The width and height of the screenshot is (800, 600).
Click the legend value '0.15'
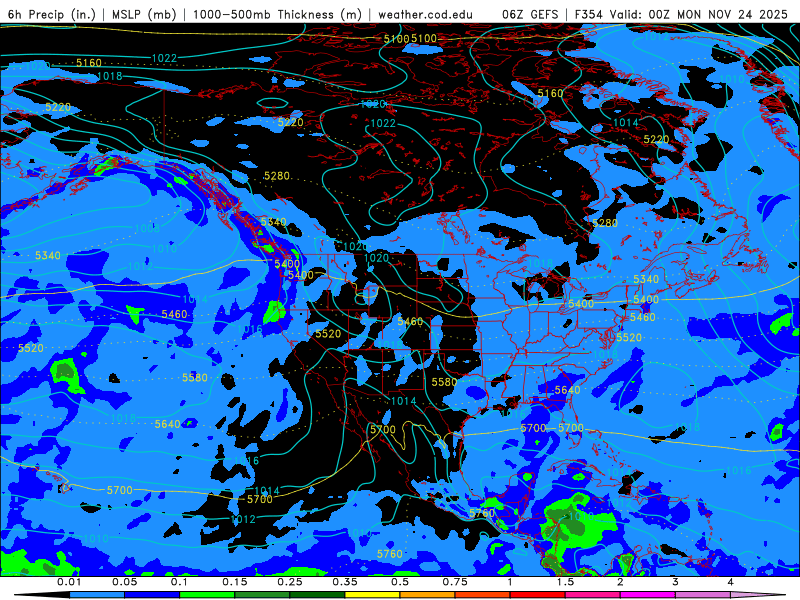tap(235, 582)
